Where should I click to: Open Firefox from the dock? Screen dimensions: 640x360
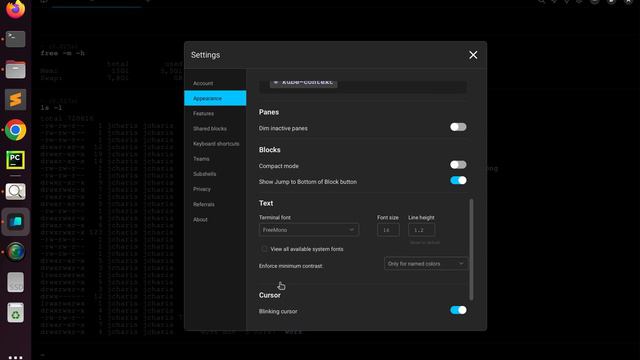(16, 9)
